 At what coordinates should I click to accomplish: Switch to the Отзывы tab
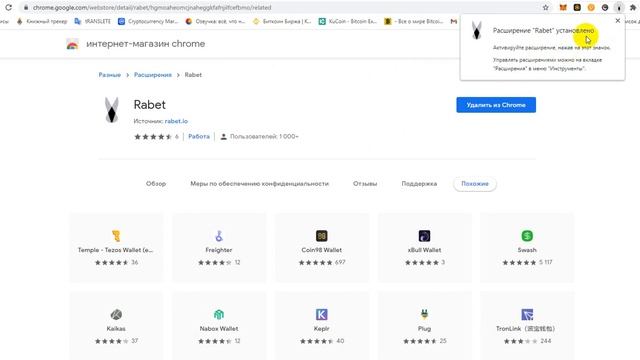[x=365, y=184]
